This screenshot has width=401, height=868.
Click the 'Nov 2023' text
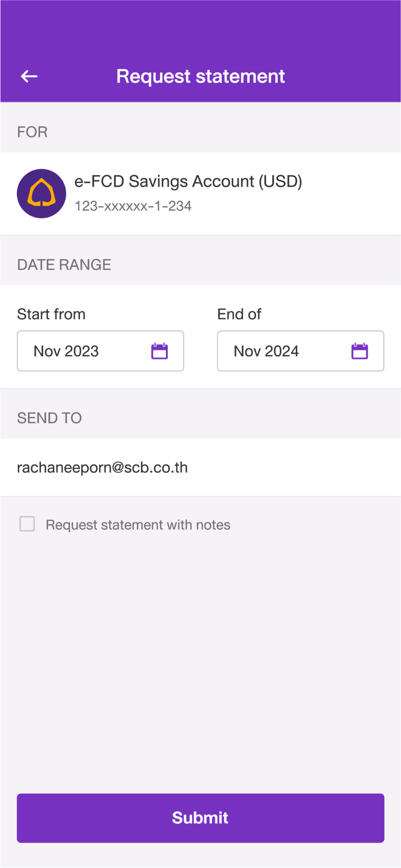(x=66, y=351)
